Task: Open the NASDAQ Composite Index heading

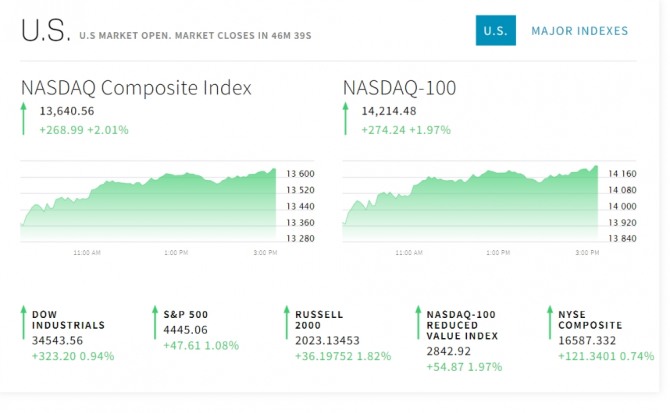Action: point(136,88)
